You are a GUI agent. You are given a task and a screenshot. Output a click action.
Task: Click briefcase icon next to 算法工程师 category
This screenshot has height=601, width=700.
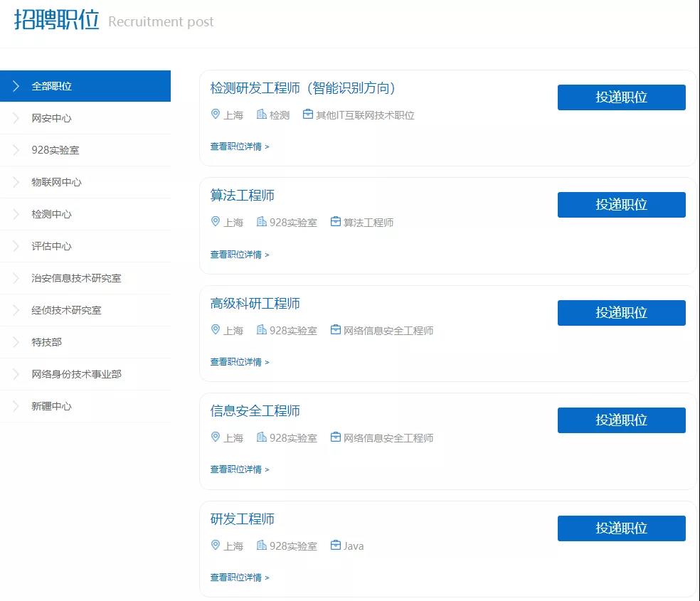(335, 222)
